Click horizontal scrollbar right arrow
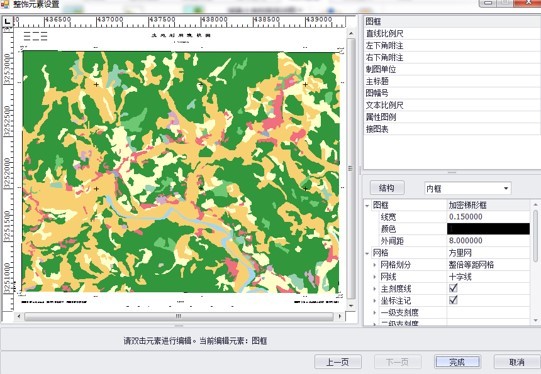This screenshot has width=541, height=374. click(340, 316)
